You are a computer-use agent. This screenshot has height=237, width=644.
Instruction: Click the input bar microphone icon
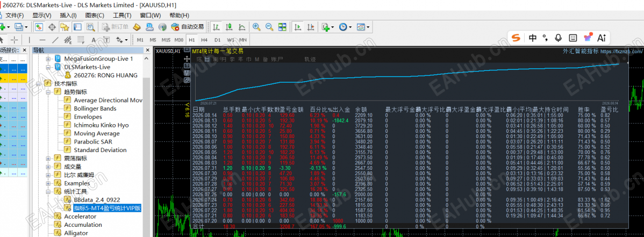(x=558, y=38)
